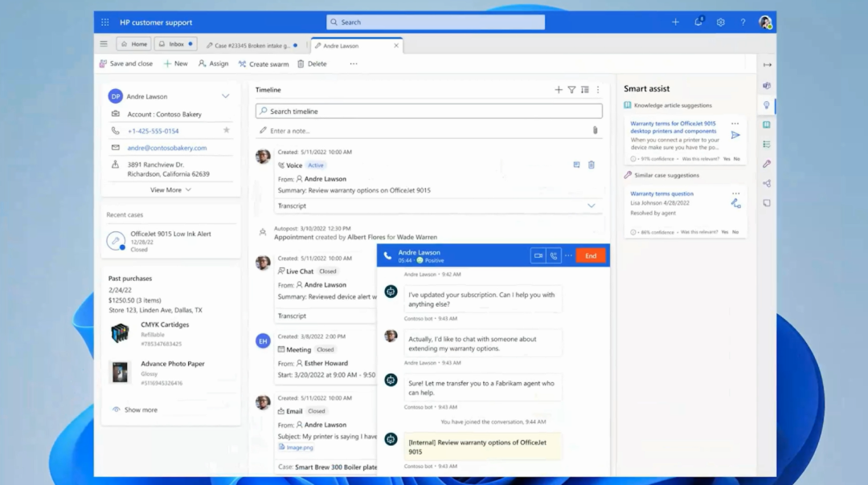The width and height of the screenshot is (868, 485).
Task: Click Save and close
Action: pos(125,63)
